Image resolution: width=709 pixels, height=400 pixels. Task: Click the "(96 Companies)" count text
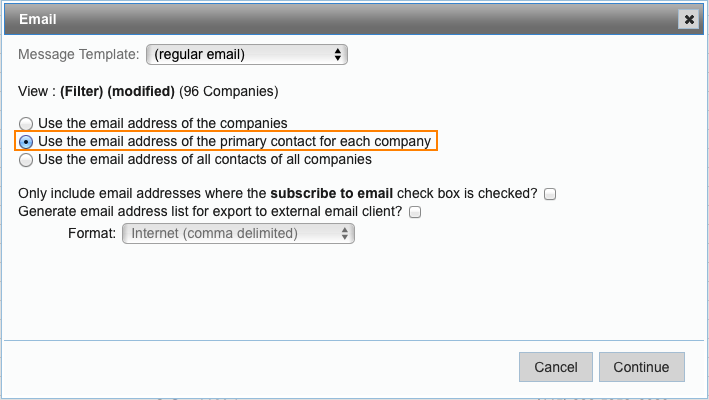(x=228, y=92)
